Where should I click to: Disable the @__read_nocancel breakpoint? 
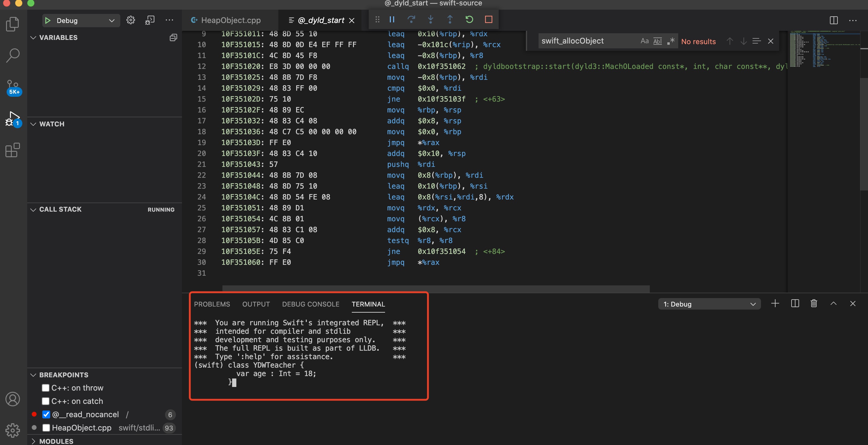pyautogui.click(x=46, y=414)
